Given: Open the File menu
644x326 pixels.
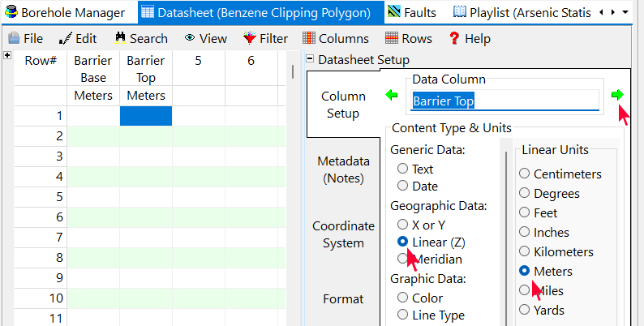Looking at the screenshot, I should tap(26, 38).
